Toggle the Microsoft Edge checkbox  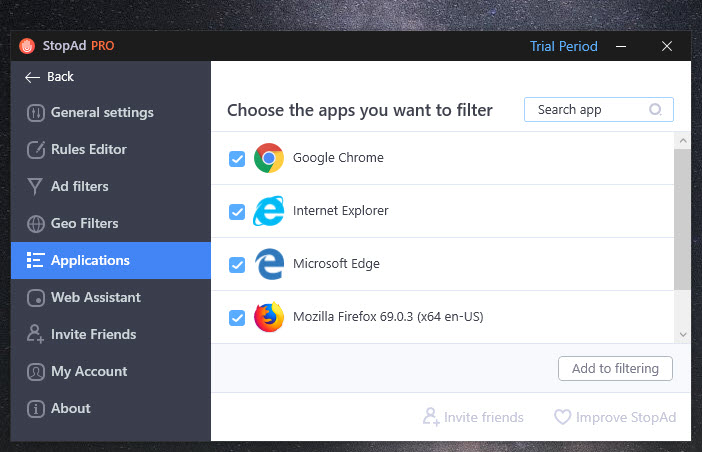tap(237, 264)
